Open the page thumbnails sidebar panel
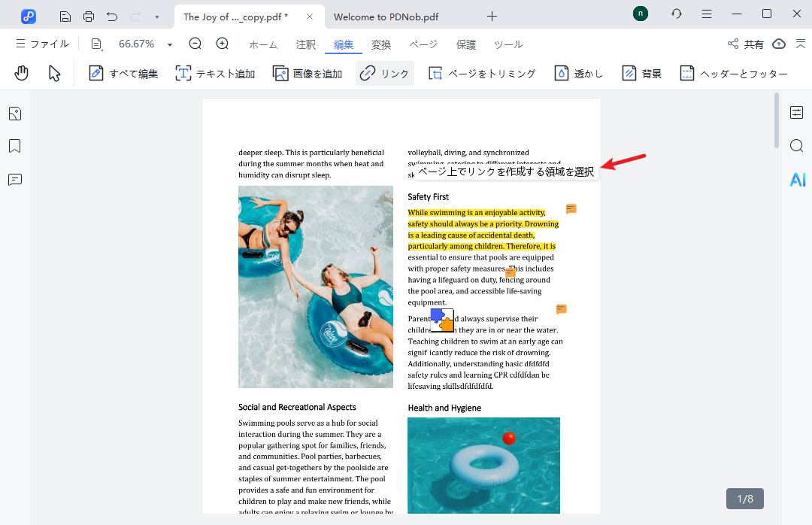This screenshot has width=812, height=525. pyautogui.click(x=15, y=114)
